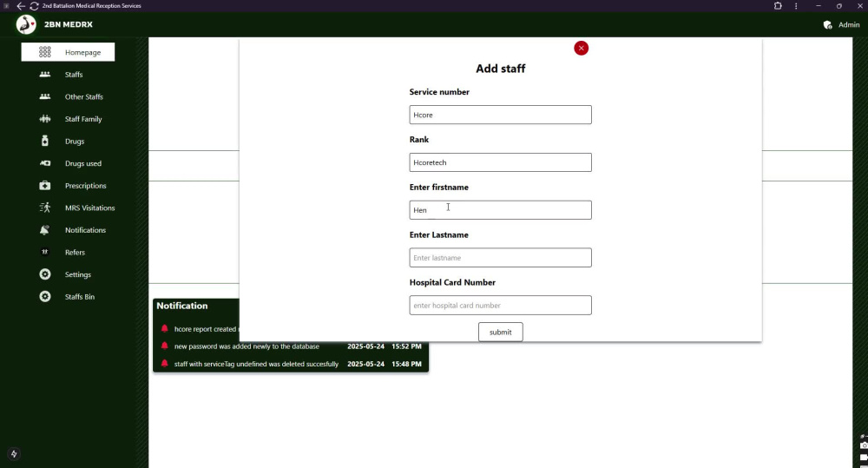
Task: Click the Prescriptions medical kit icon
Action: point(45,186)
